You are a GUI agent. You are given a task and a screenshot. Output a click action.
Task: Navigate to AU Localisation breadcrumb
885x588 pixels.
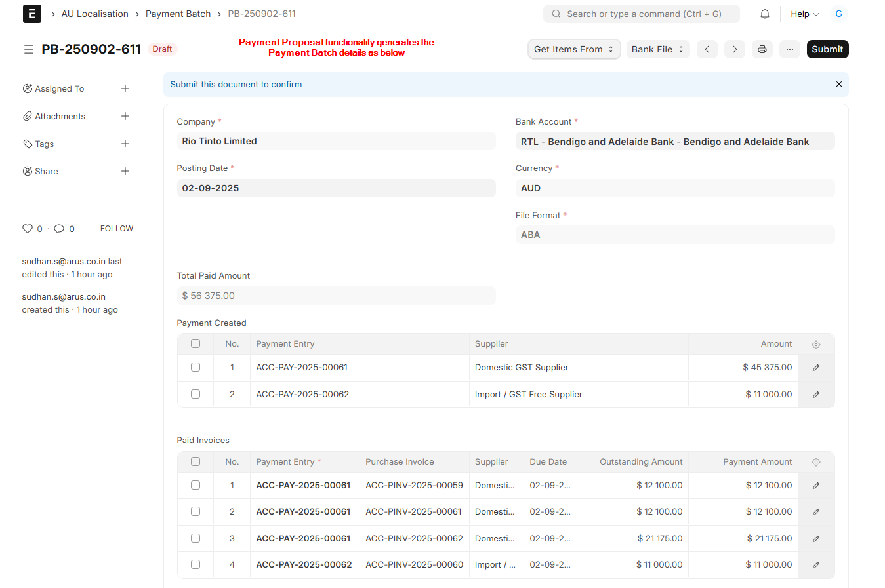pyautogui.click(x=95, y=14)
